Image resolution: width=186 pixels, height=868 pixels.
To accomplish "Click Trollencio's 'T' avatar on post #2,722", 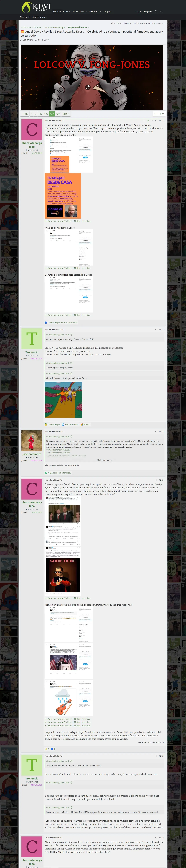I will point(32,339).
